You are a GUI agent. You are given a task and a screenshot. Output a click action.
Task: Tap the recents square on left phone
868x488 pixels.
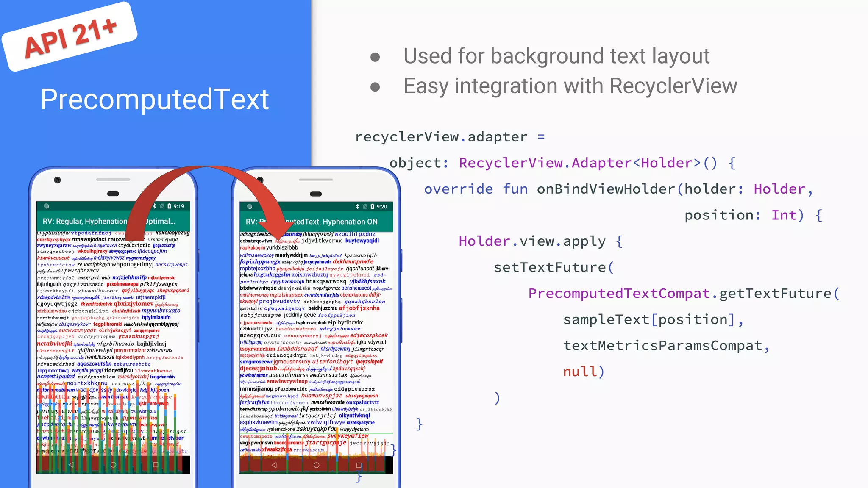point(156,465)
